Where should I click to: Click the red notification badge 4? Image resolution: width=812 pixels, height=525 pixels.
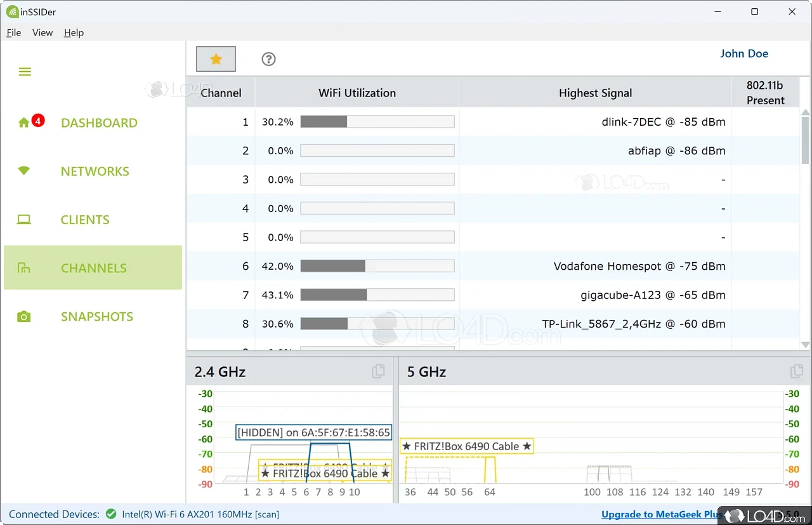pos(38,120)
